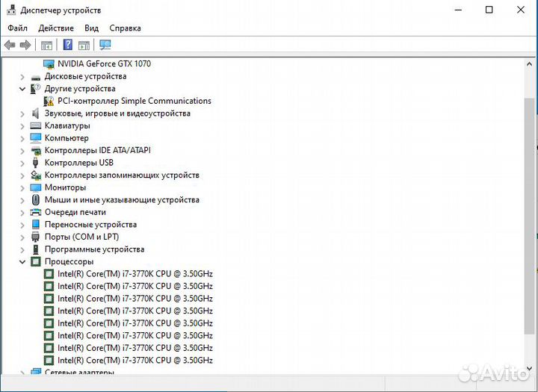
Task: Toggle the action pane toolbar icon
Action: (x=84, y=45)
